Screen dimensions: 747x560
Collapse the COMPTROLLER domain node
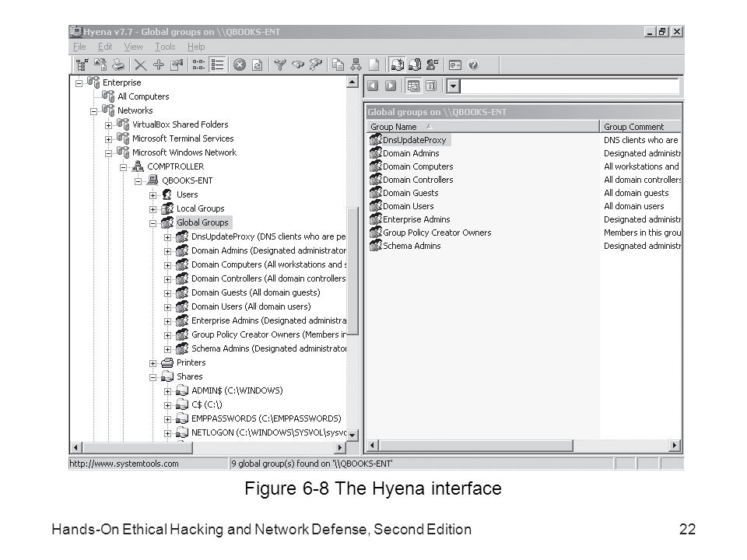click(124, 168)
